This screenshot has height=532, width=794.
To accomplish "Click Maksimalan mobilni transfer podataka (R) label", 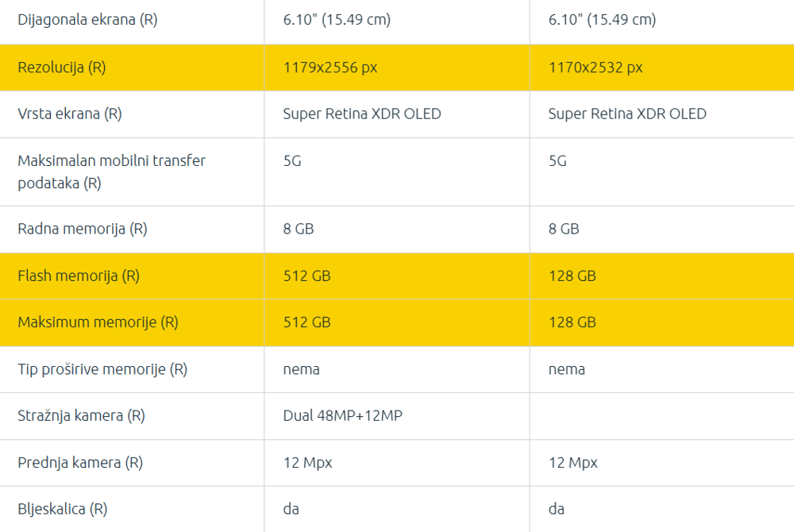I will 111,172.
